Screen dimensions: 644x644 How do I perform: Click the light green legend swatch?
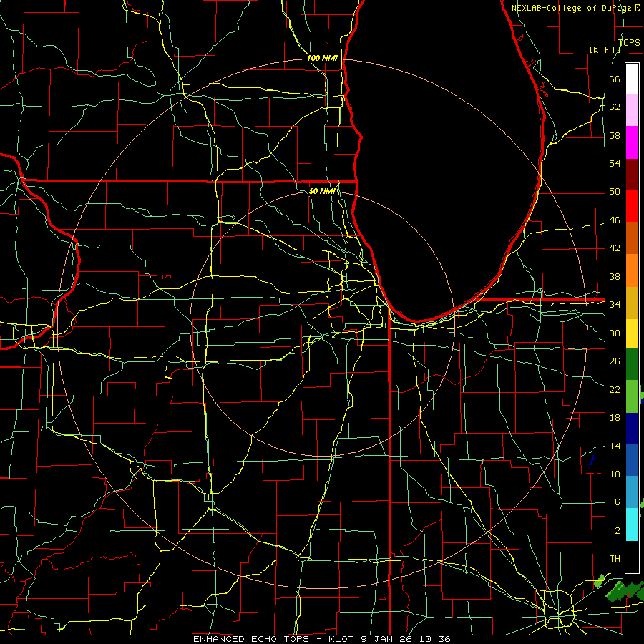coord(632,396)
